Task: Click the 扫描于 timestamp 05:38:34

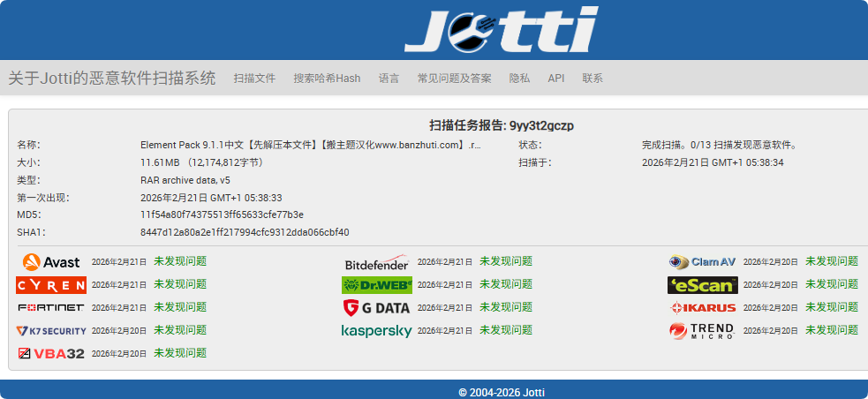Action: (713, 162)
